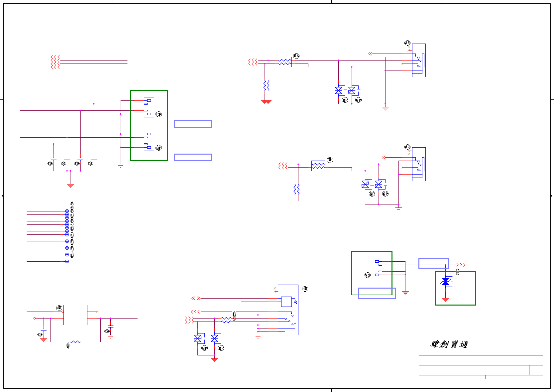554x392 pixels.
Task: Click the output capacitor right of the bottom-left IC
Action: point(111,327)
